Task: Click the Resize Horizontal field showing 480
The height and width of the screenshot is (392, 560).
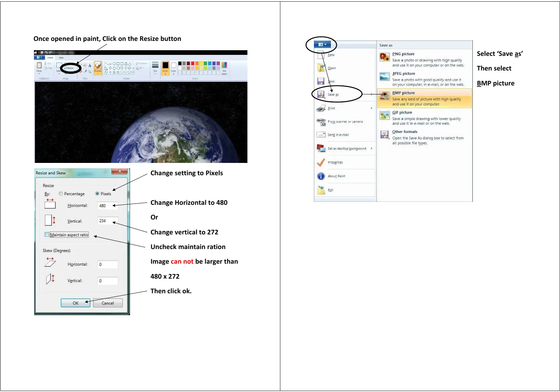Action: [108, 205]
